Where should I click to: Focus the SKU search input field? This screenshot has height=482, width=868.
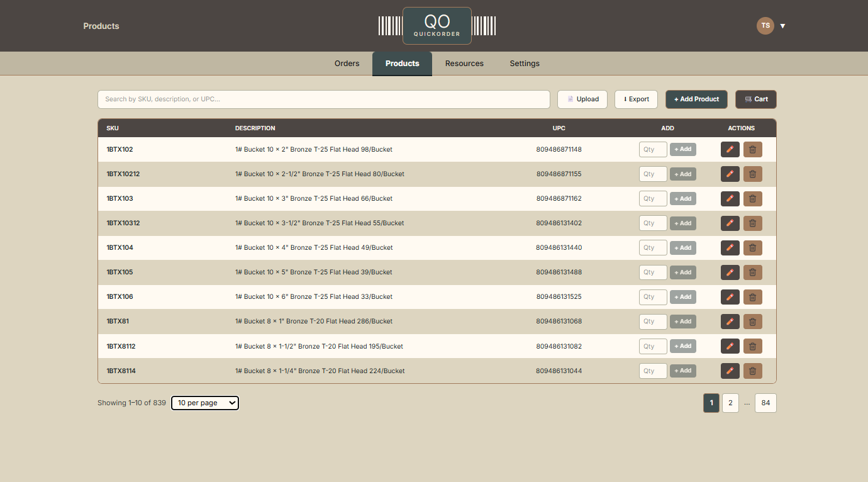323,99
